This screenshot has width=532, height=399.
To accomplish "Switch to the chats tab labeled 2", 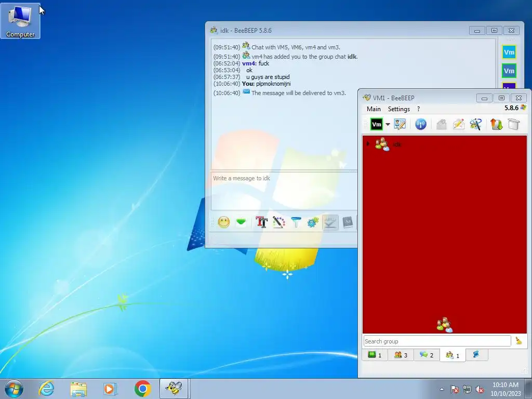I will pos(427,355).
